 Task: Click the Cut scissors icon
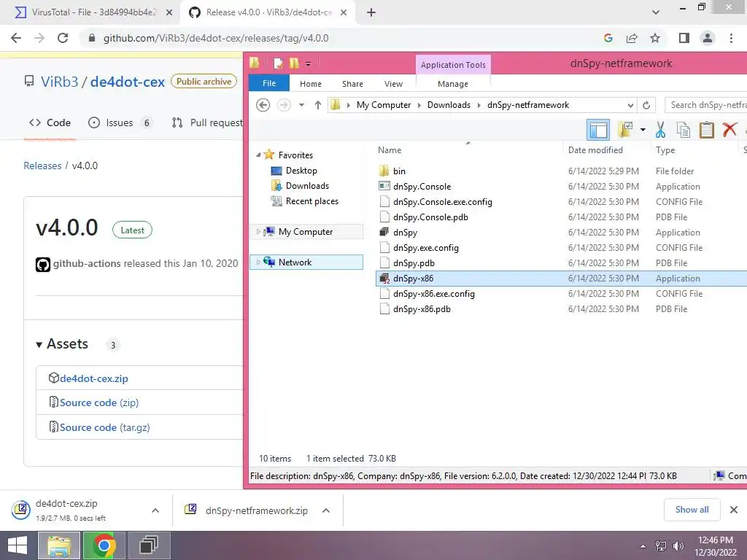[660, 130]
